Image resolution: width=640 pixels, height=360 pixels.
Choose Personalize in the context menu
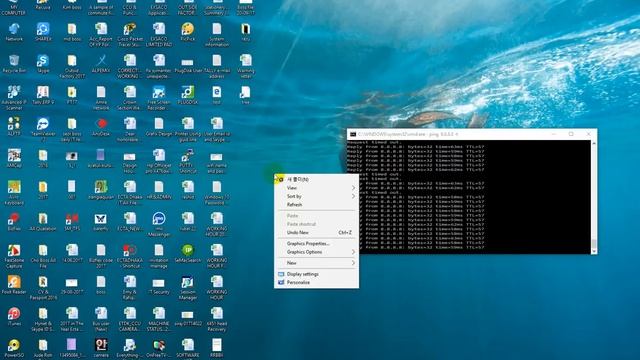[x=317, y=282]
